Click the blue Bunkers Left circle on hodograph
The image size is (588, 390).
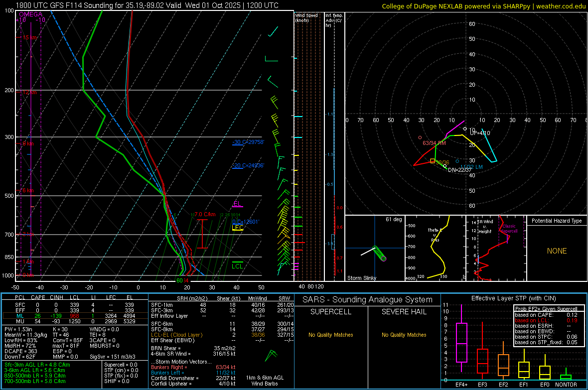coord(457,161)
